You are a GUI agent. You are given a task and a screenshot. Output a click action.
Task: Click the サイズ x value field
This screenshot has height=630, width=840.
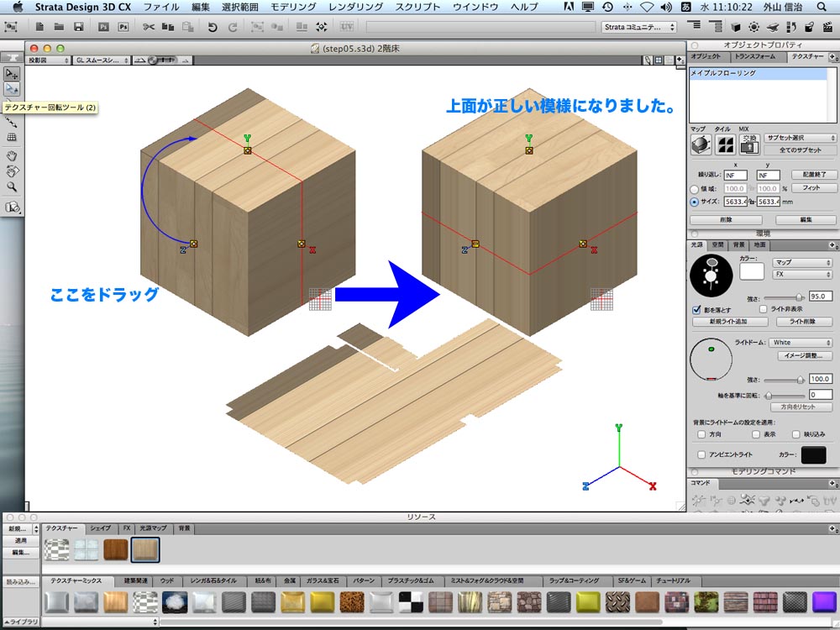[x=736, y=202]
